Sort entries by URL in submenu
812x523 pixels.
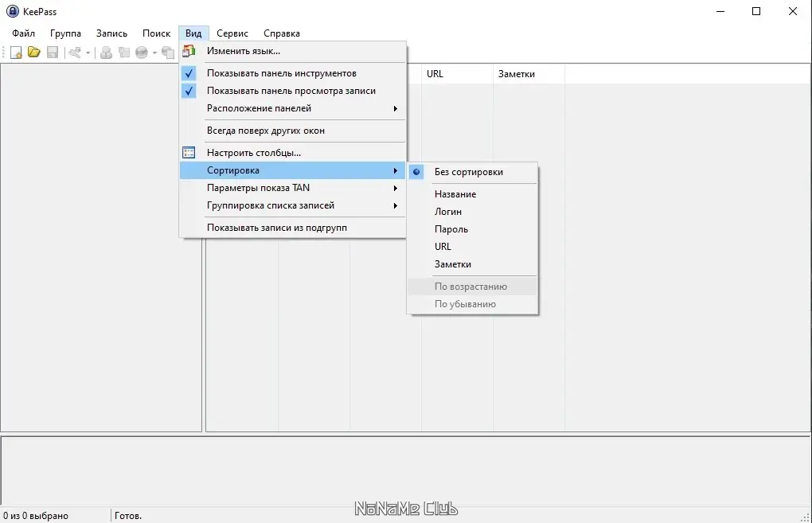tap(472, 247)
